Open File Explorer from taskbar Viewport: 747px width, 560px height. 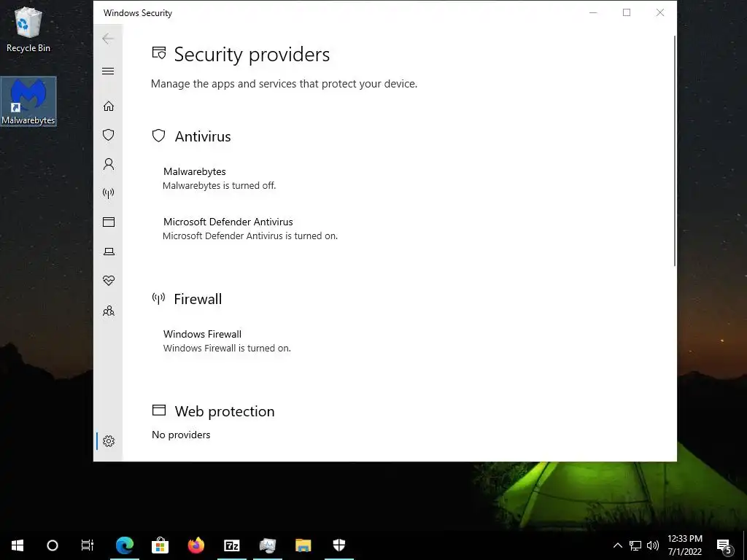303,545
